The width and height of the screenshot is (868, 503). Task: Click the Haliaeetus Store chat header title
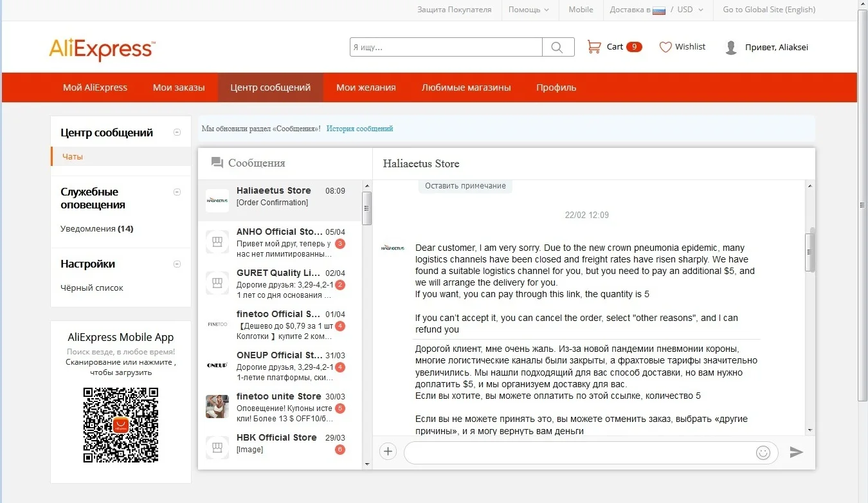click(x=421, y=163)
